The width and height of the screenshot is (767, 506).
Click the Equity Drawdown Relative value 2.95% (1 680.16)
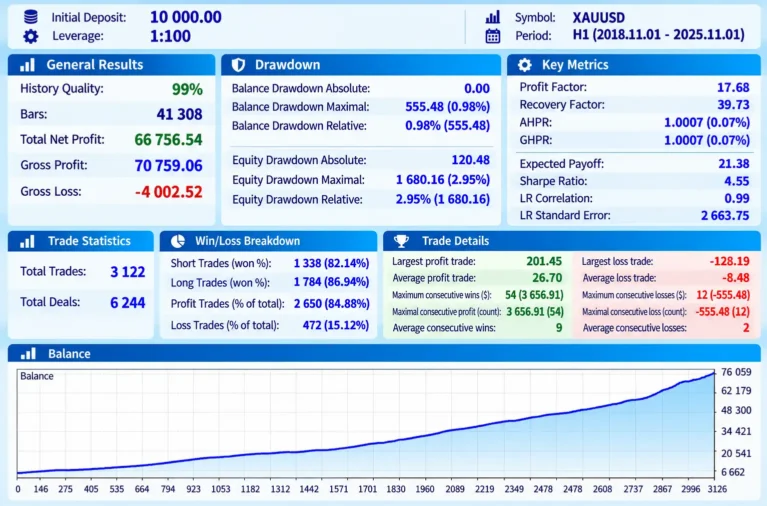tap(443, 199)
